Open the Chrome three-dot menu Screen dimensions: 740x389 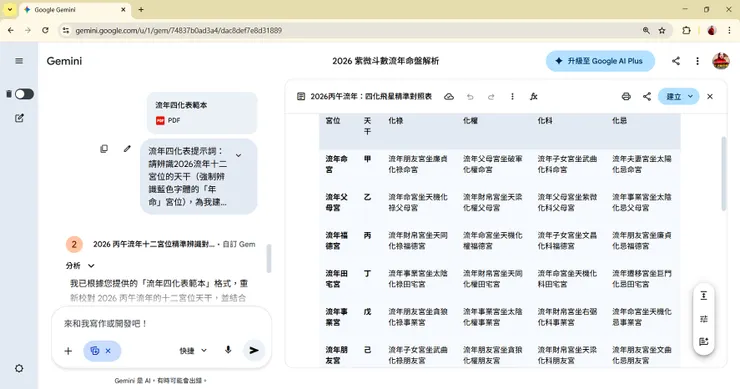coord(729,30)
